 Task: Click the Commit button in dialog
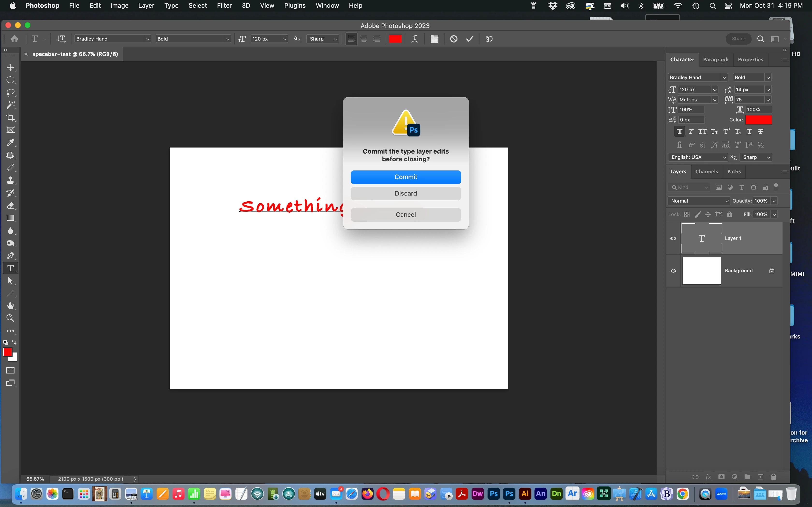(406, 177)
